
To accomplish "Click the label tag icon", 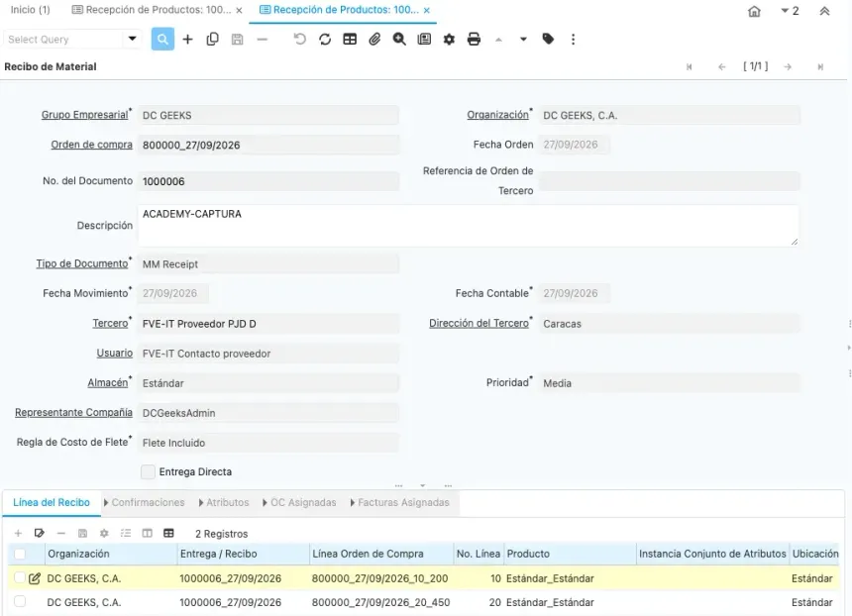I will click(548, 39).
